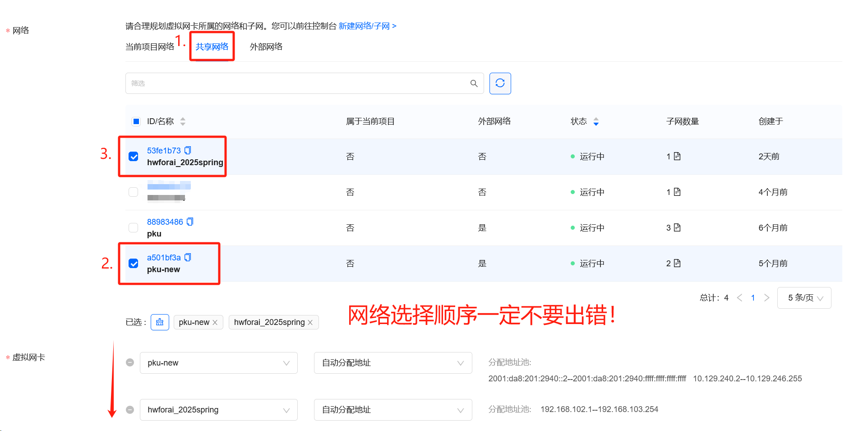The height and width of the screenshot is (431, 868).
Task: Switch to the 共享网络 tab
Action: tap(212, 46)
